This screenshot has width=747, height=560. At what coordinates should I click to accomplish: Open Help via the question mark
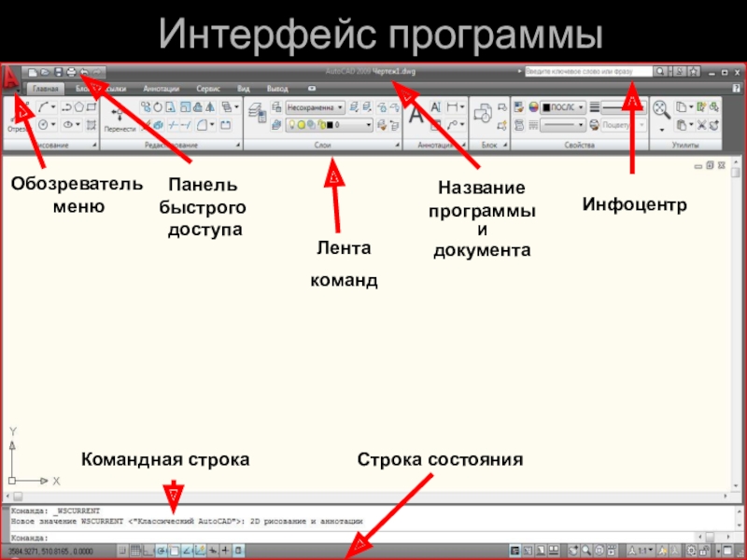737,89
